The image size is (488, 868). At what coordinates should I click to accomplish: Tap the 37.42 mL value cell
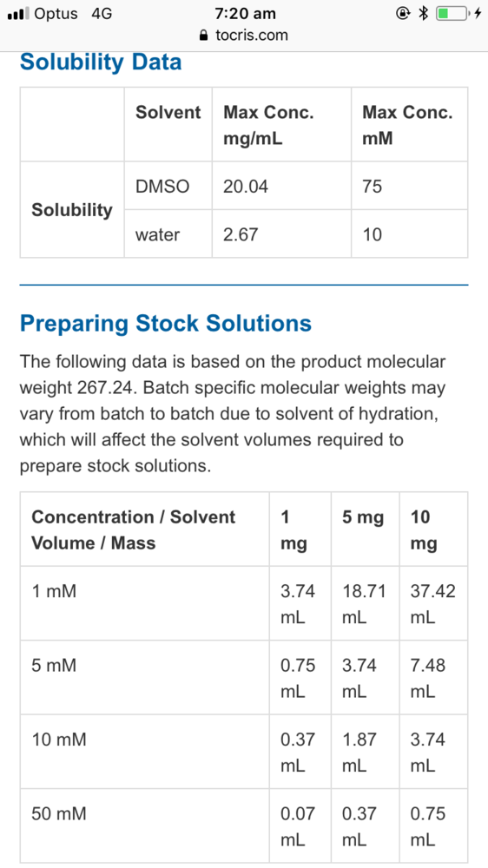tap(433, 603)
